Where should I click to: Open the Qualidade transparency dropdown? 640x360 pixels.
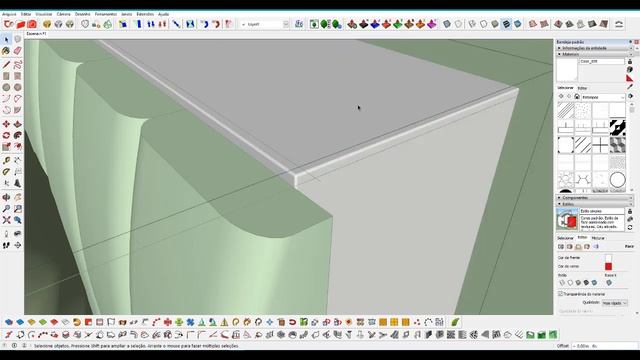[614, 303]
